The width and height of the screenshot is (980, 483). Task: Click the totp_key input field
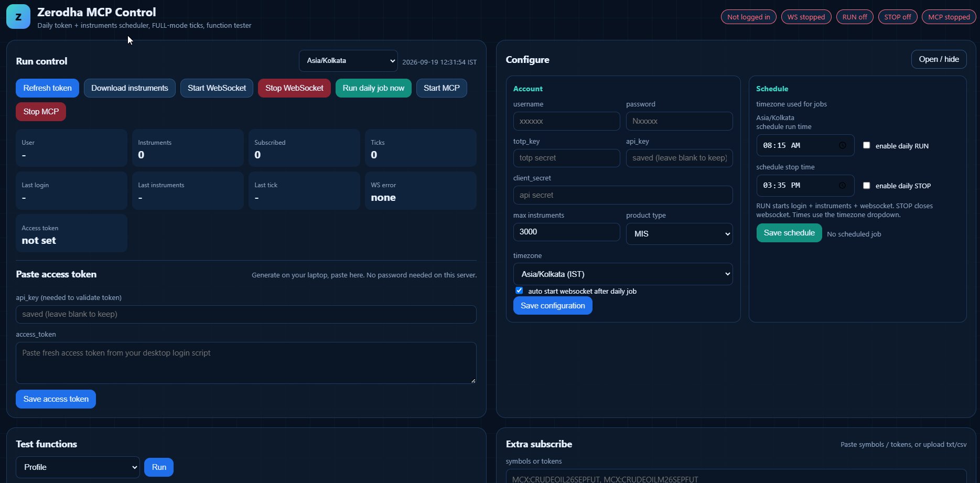click(566, 158)
